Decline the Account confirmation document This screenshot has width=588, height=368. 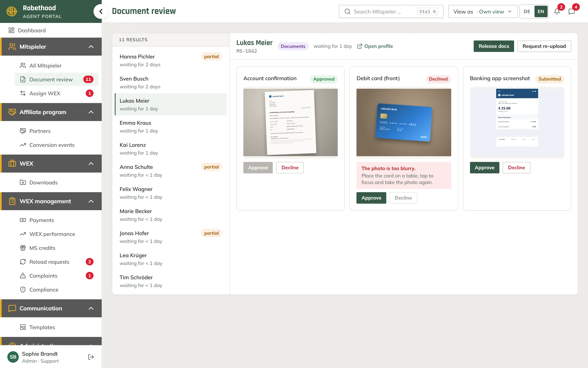pos(290,167)
